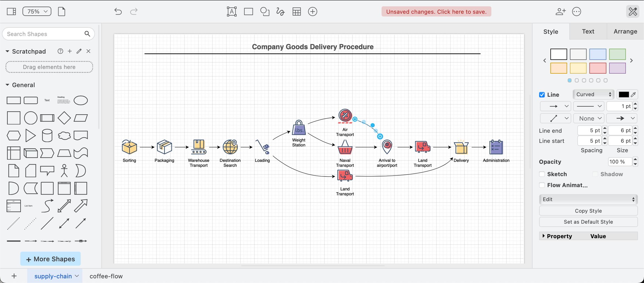The height and width of the screenshot is (283, 644).
Task: Open the Curved line style dropdown
Action: pyautogui.click(x=593, y=95)
